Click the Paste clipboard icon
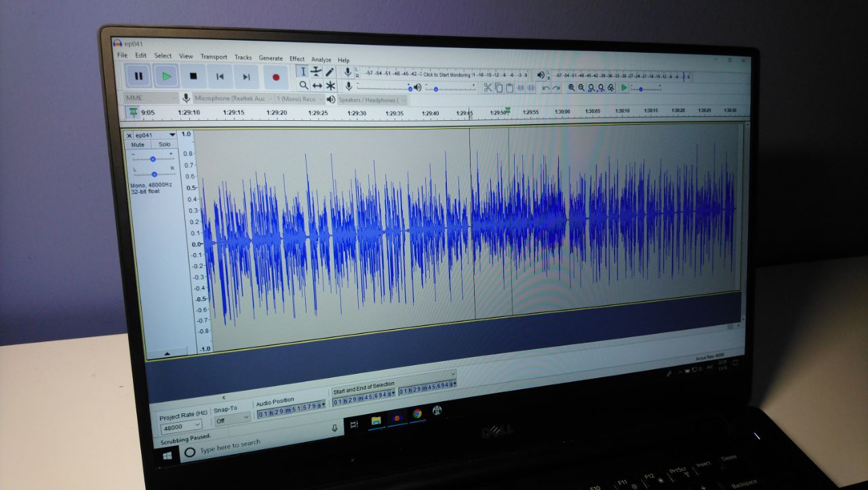Viewport: 868px width, 490px height. click(x=509, y=88)
